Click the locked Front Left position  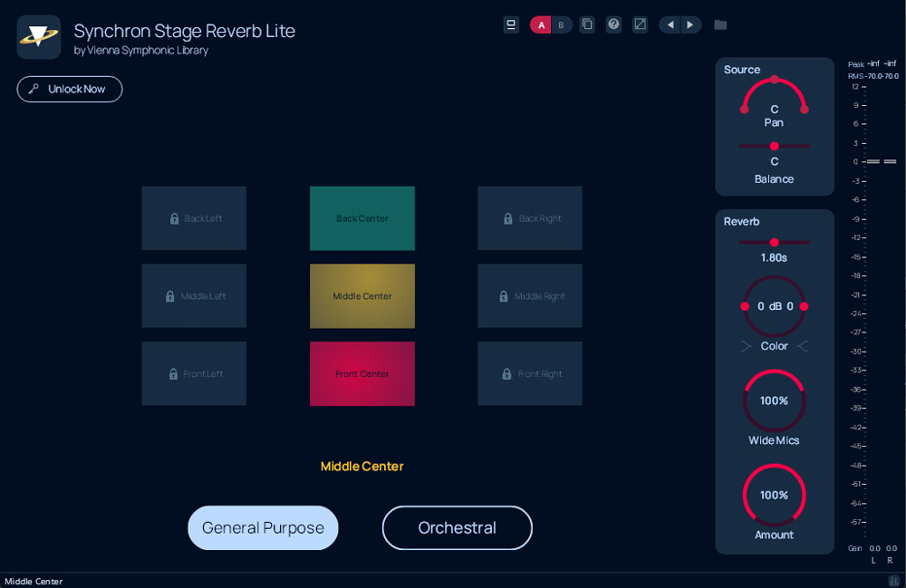pos(194,373)
